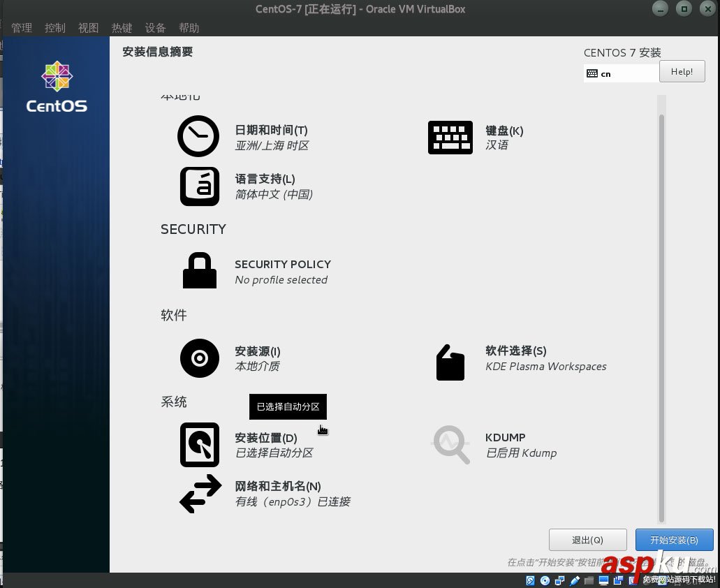Screen dimensions: 720x588
Task: Open the 设备 menu
Action: point(155,28)
